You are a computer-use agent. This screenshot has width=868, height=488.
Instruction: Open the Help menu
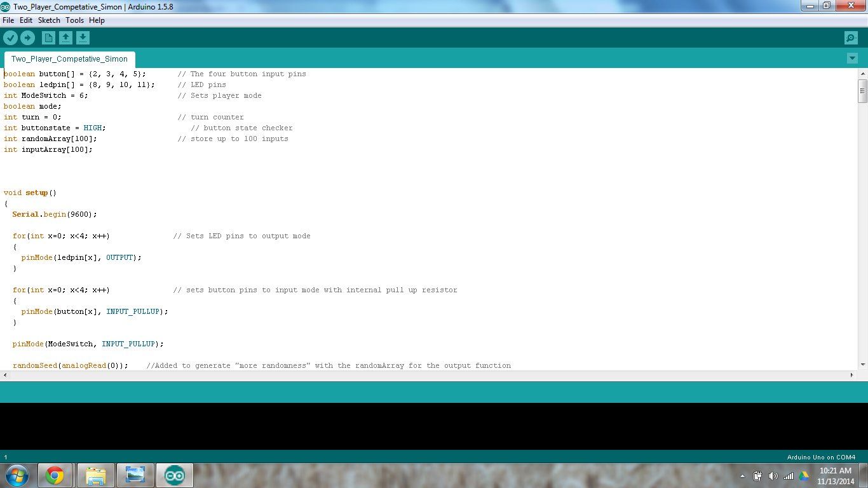pyautogui.click(x=97, y=20)
